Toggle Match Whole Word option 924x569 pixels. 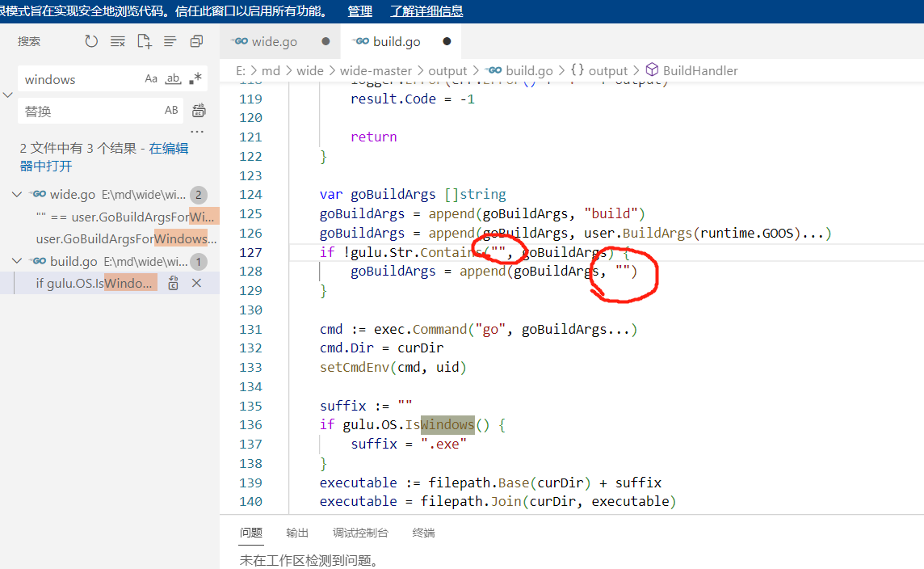(173, 79)
